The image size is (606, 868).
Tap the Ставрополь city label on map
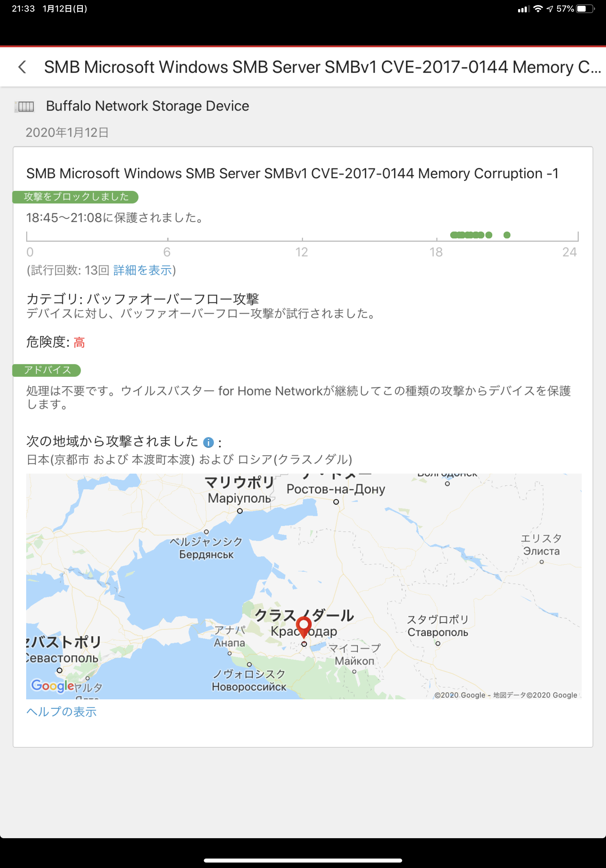(x=438, y=632)
